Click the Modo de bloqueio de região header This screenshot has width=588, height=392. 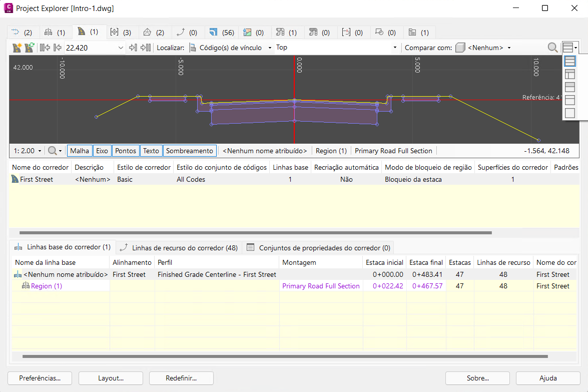click(x=428, y=167)
